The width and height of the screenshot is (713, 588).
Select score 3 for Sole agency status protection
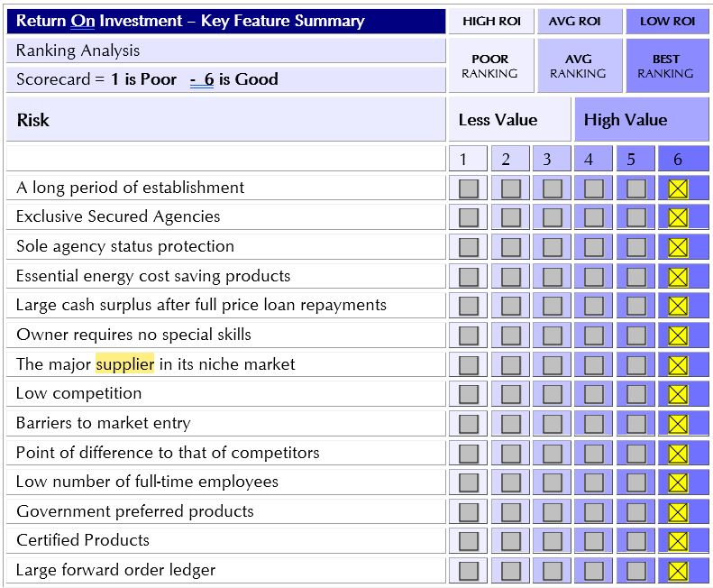pos(553,248)
